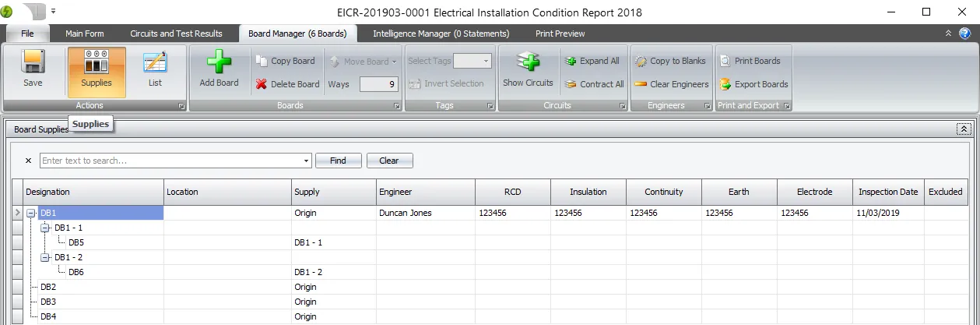This screenshot has width=980, height=325.
Task: Collapse the DB1 tree node
Action: point(31,213)
